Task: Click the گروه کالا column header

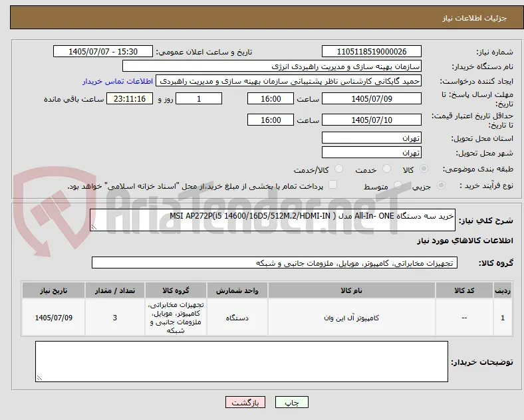Action: click(176, 290)
